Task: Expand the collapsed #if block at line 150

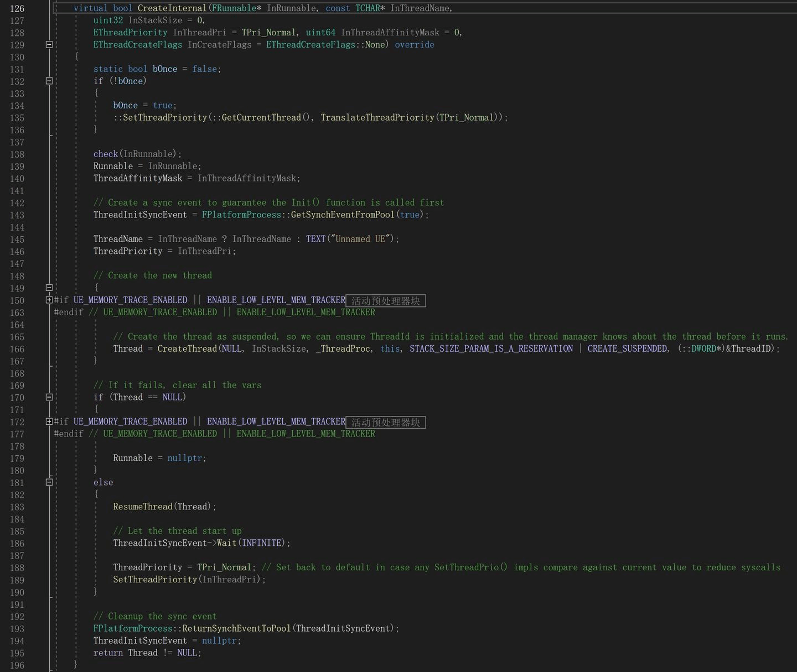Action: (x=49, y=300)
